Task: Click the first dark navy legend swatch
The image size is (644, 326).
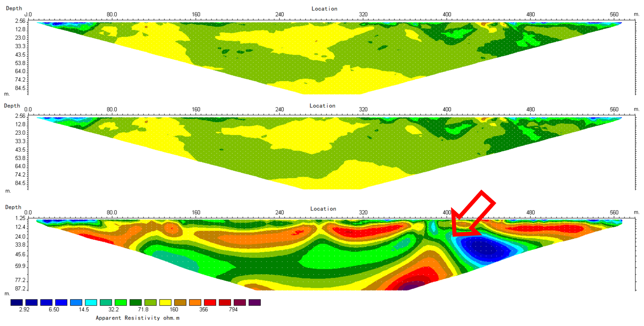Action: pos(17,302)
